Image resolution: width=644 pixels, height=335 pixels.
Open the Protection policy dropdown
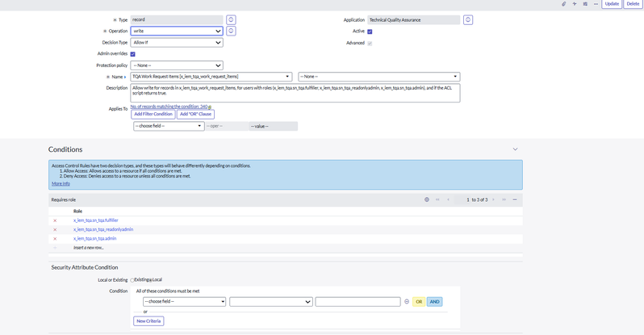[x=177, y=65]
